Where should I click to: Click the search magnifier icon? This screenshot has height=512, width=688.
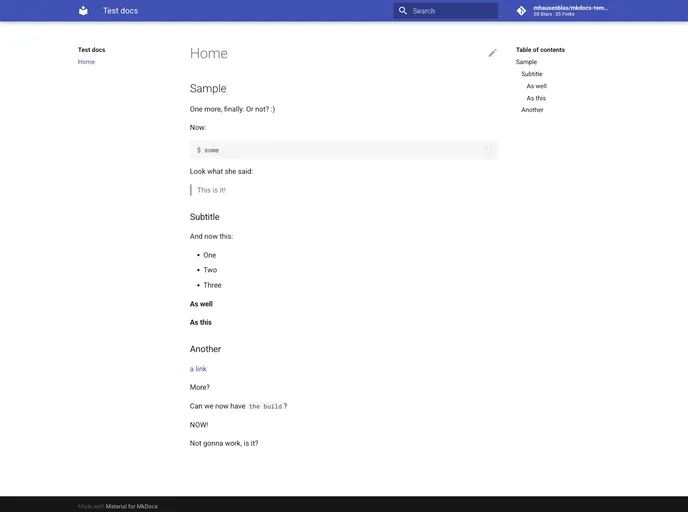click(x=402, y=11)
